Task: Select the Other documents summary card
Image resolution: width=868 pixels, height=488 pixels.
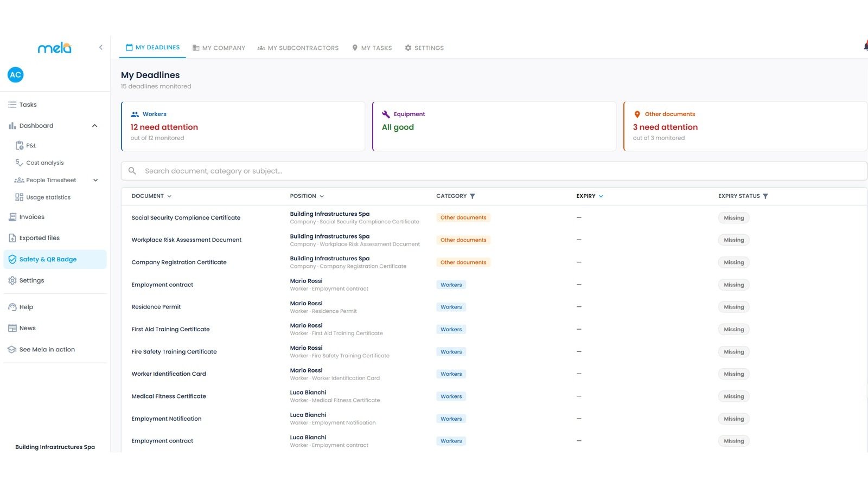Action: [x=745, y=126]
